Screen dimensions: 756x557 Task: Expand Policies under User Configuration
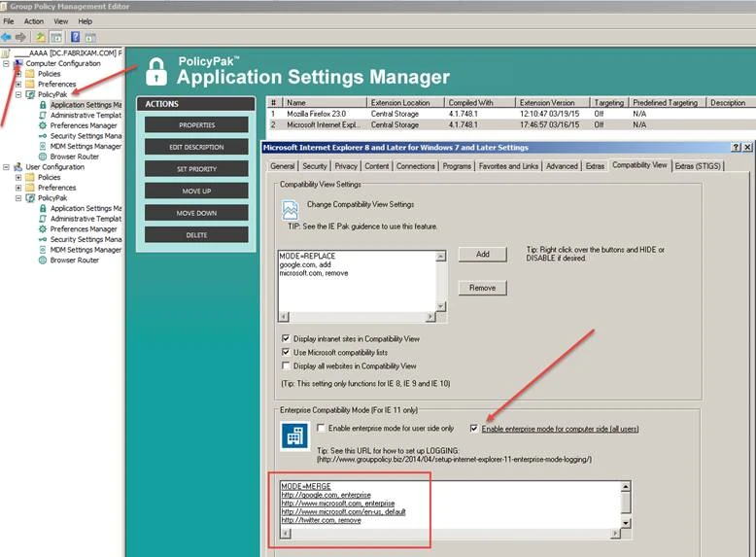pyautogui.click(x=18, y=178)
